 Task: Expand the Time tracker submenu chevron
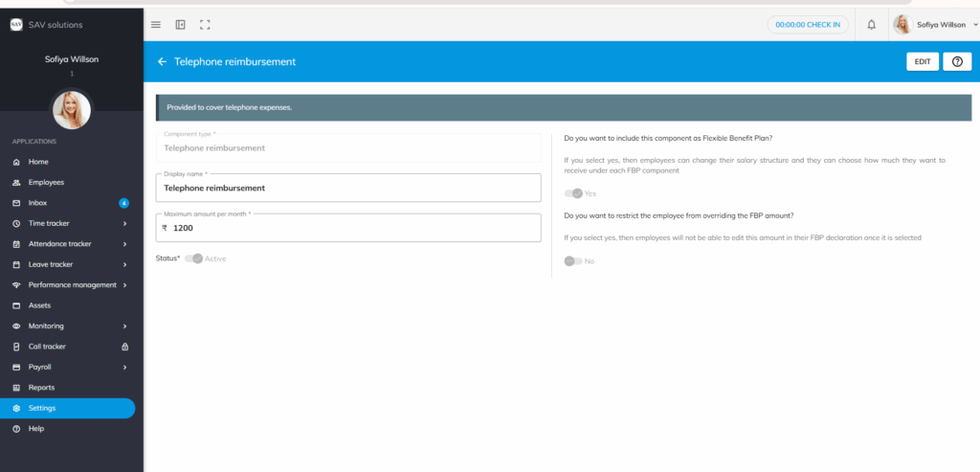pos(125,224)
